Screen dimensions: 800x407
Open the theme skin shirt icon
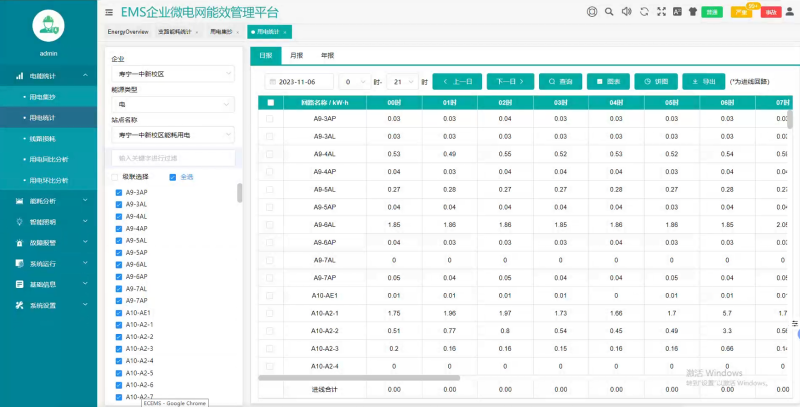(693, 12)
